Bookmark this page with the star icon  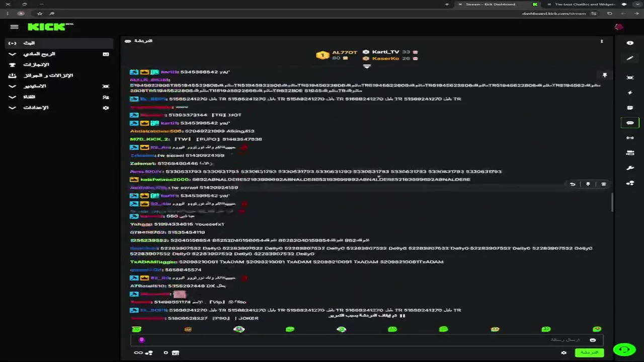tap(40, 14)
